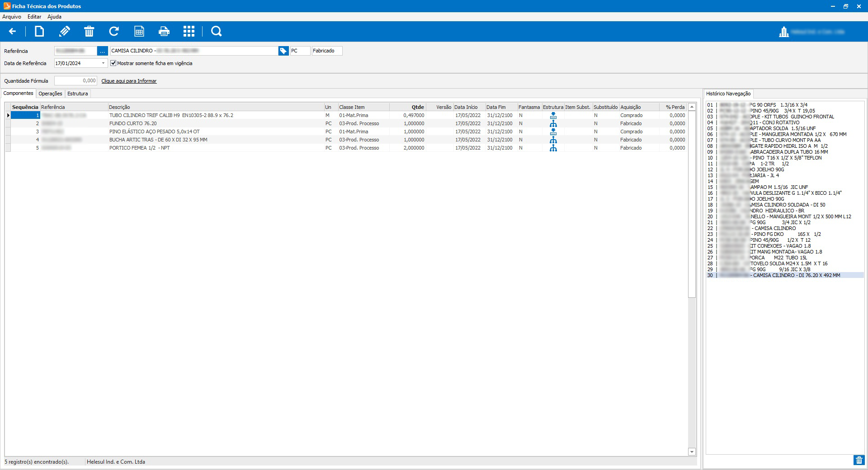868x470 pixels.
Task: Open the spreadsheet export toolbar icon
Action: pyautogui.click(x=139, y=31)
